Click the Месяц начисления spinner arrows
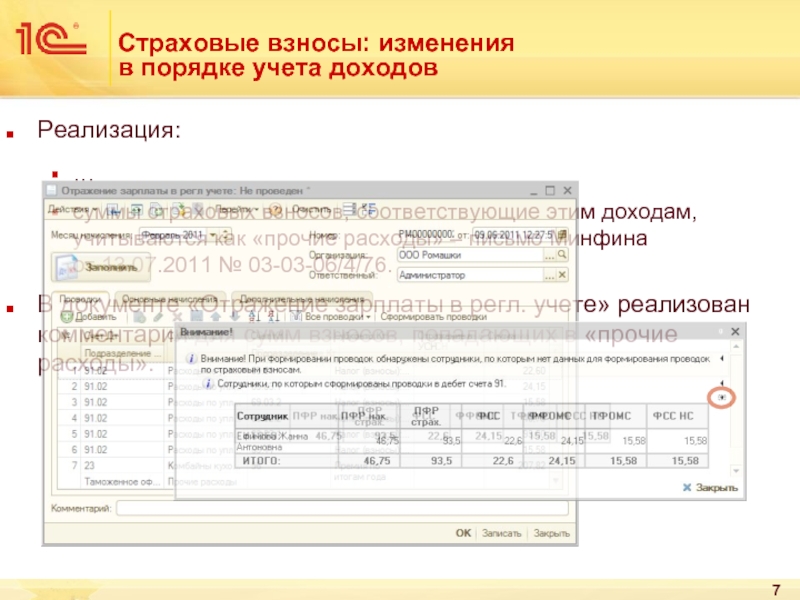The height and width of the screenshot is (600, 800). coord(226,235)
